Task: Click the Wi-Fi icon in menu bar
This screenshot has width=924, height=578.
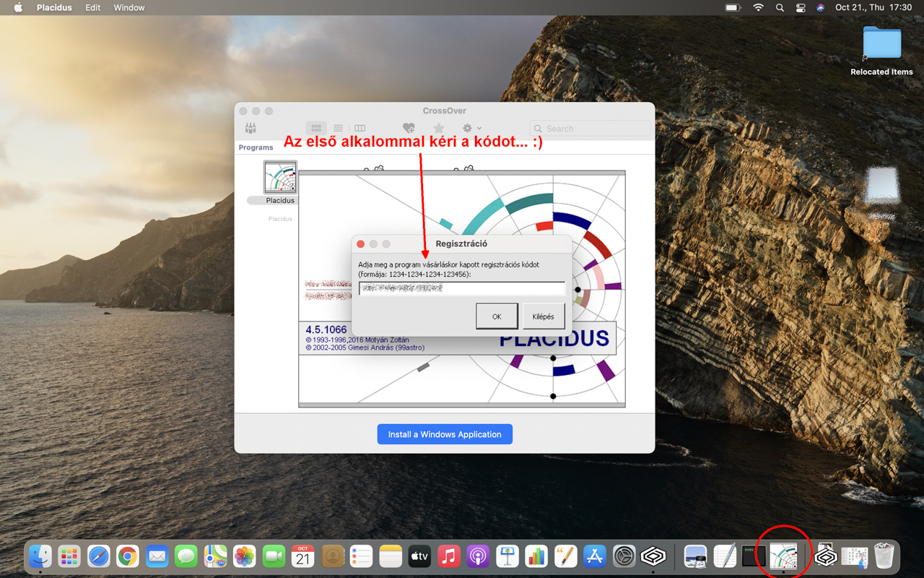Action: 758,7
